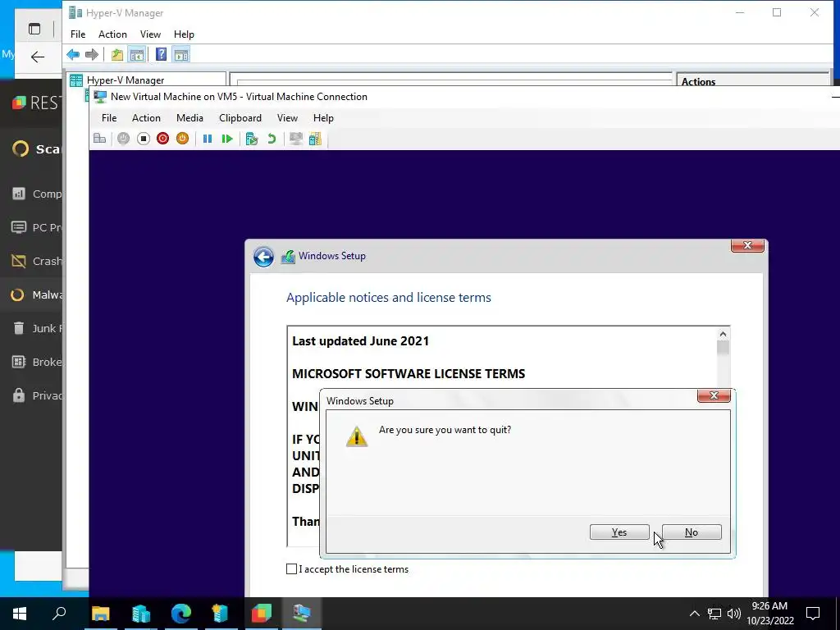Click the greyed Start VM toolbar icon
The height and width of the screenshot is (630, 840).
click(x=123, y=139)
